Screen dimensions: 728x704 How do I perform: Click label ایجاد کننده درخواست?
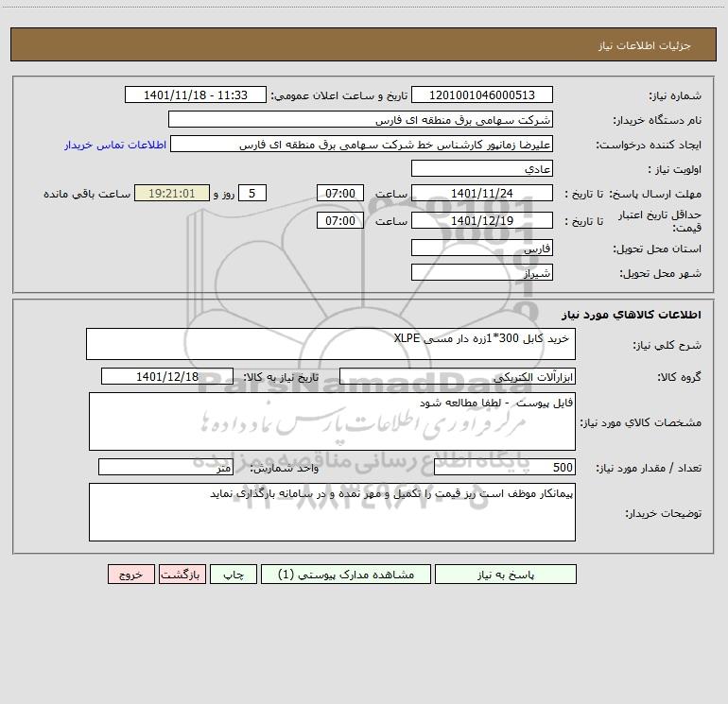click(649, 146)
